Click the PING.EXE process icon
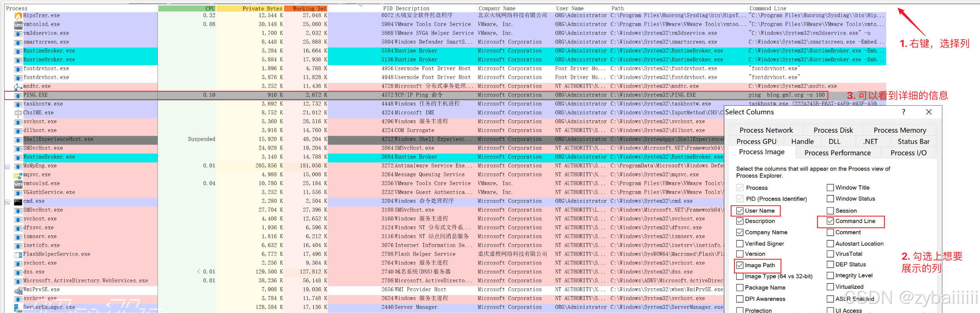 click(18, 95)
